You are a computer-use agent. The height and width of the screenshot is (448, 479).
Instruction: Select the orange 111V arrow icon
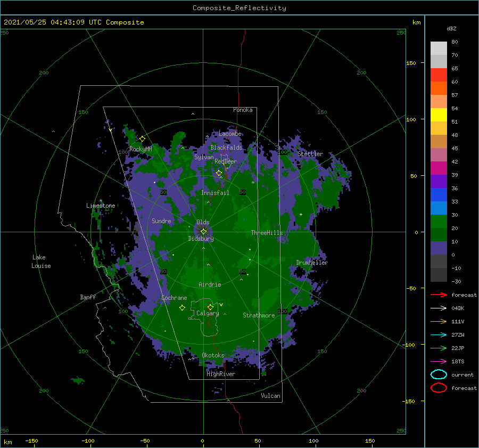(x=439, y=321)
